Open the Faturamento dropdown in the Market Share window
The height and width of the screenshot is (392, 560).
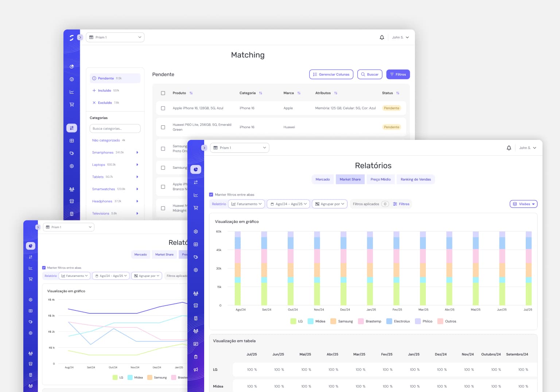pos(246,204)
